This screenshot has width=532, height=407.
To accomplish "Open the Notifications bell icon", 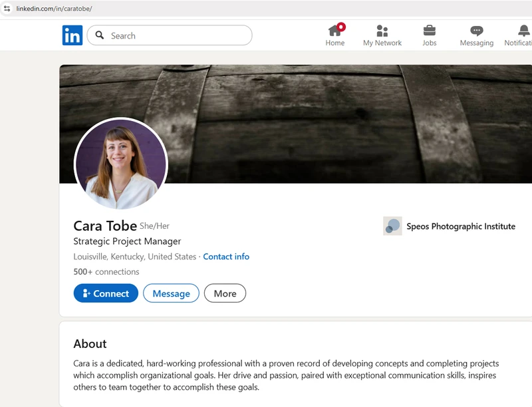I will [x=523, y=31].
